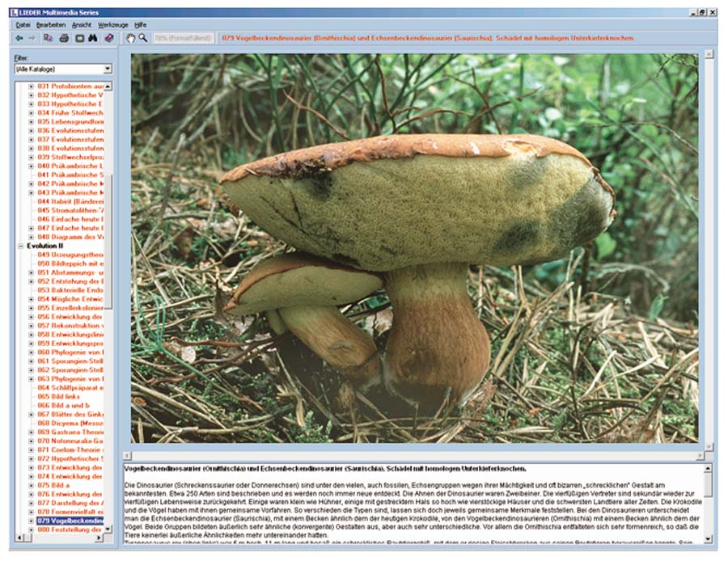Click the description text scrollbar down arrow
Image resolution: width=728 pixels, height=561 pixels.
(x=709, y=538)
